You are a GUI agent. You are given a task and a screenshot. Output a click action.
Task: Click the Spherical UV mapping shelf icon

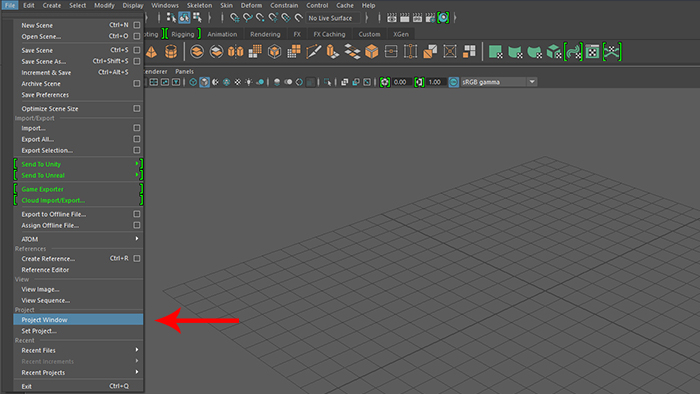point(534,52)
